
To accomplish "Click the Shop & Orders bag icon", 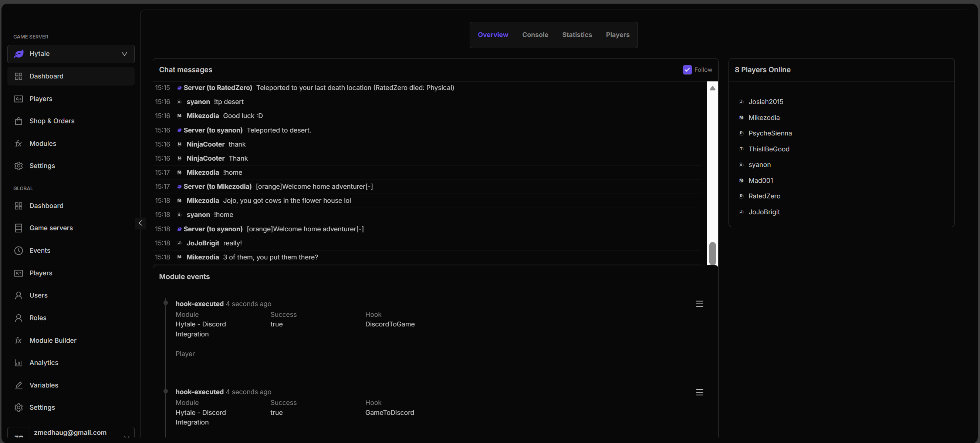I will point(18,121).
